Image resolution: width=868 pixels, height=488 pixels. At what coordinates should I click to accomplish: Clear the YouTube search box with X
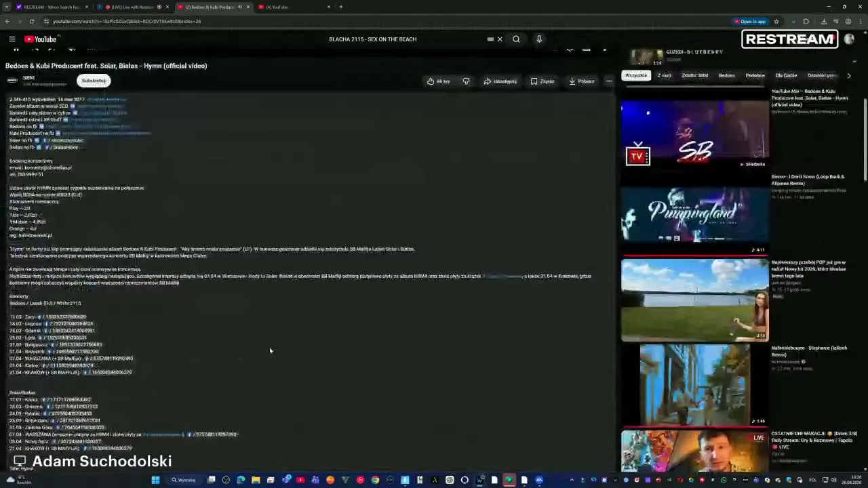[500, 39]
